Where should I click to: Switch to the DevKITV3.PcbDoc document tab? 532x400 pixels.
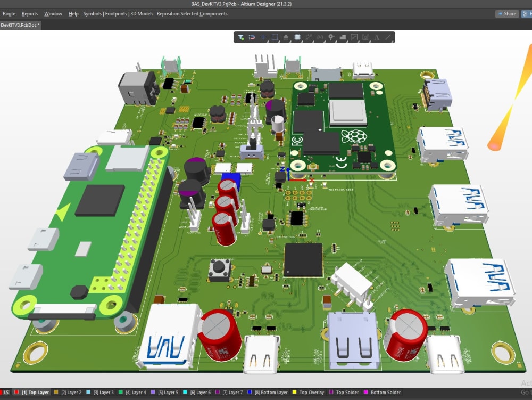click(x=20, y=25)
